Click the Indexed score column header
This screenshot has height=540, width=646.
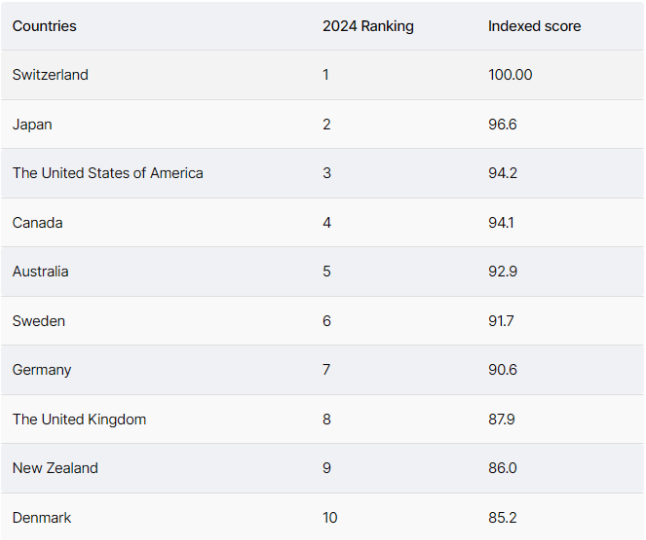pos(534,26)
